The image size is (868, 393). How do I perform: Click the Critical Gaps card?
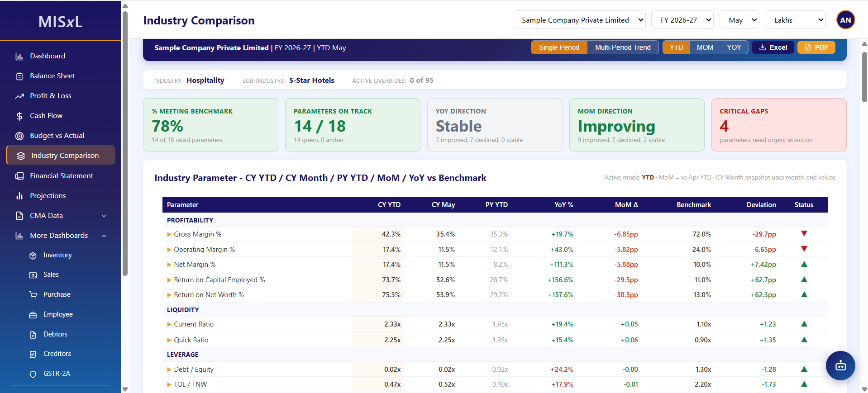(x=779, y=125)
